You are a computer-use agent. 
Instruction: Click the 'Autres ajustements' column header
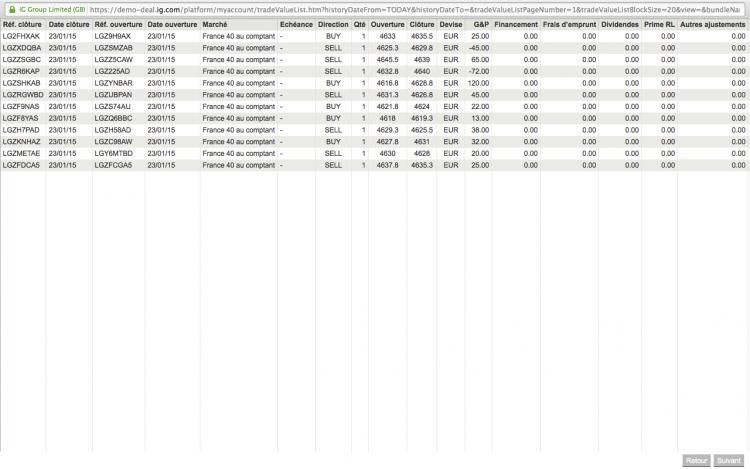click(x=713, y=24)
